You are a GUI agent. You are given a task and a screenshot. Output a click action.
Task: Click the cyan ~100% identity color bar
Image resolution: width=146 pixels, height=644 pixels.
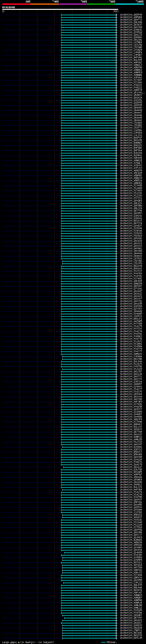(130, 4)
